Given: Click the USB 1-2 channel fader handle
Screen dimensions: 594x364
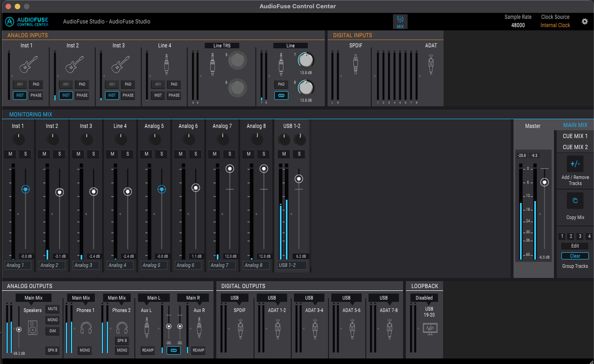Looking at the screenshot, I should (x=299, y=179).
